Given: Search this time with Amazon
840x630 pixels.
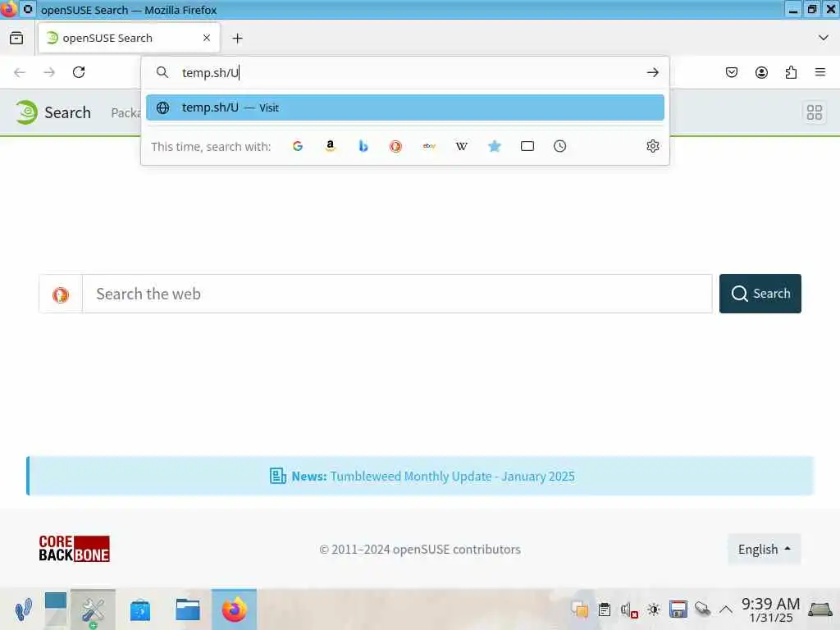Looking at the screenshot, I should point(331,146).
